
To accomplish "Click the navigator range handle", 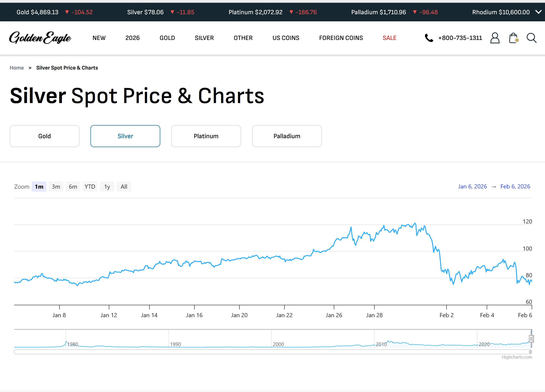I will click(x=531, y=339).
